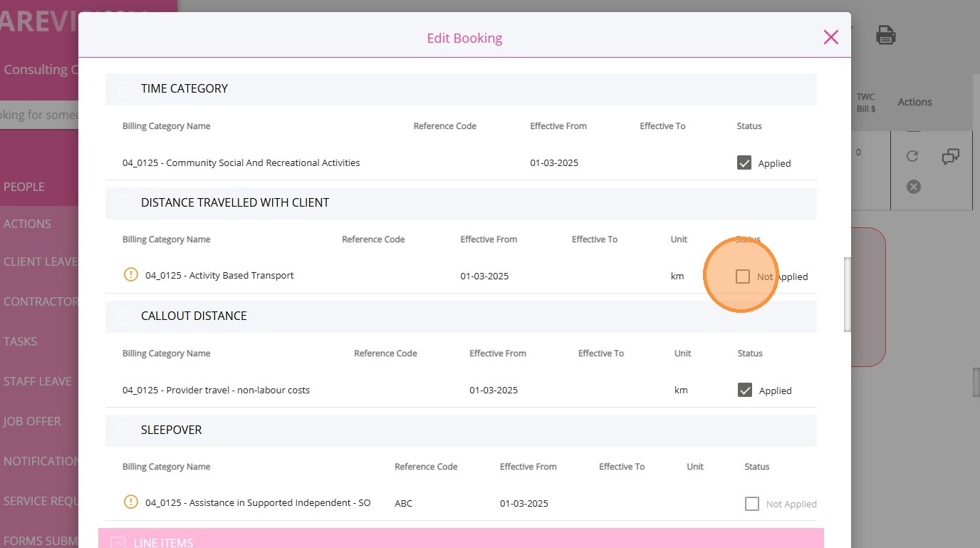Screen dimensions: 980x548
Task: Go to STAFF LEAVE in sidebar
Action: (x=38, y=381)
